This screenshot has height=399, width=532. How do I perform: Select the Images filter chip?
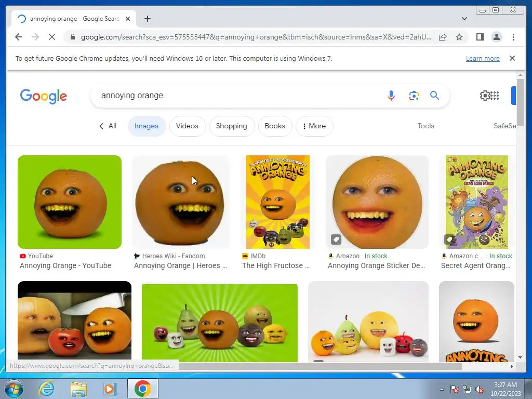[146, 126]
